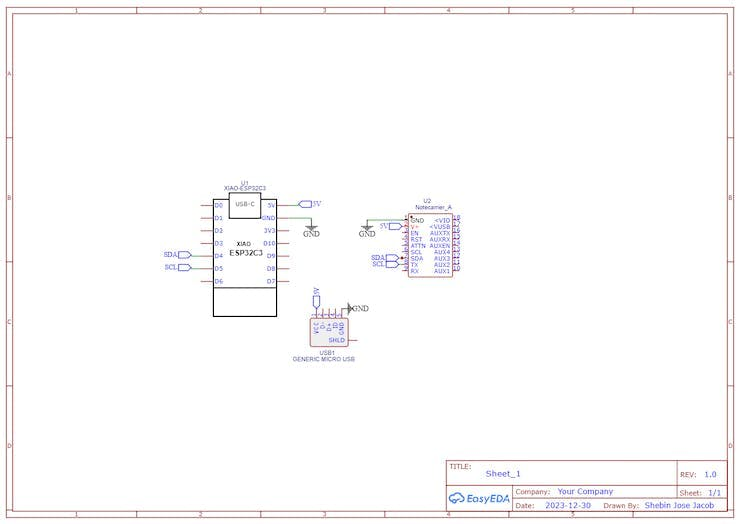Select the USB-C block on the XIAO module
This screenshot has height=524, width=740.
coord(245,205)
